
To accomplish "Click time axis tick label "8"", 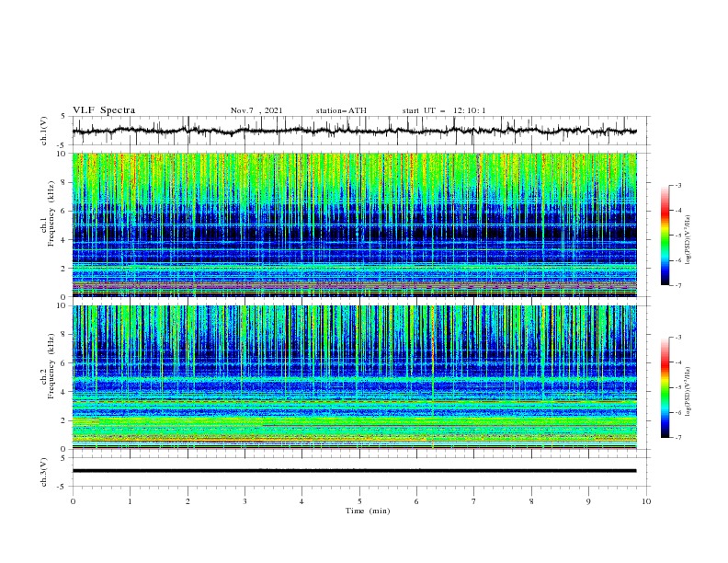I will pyautogui.click(x=531, y=501).
